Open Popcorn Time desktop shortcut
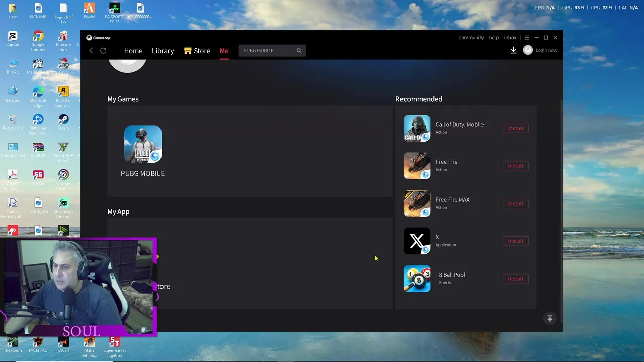The width and height of the screenshot is (644, 362). [63, 41]
